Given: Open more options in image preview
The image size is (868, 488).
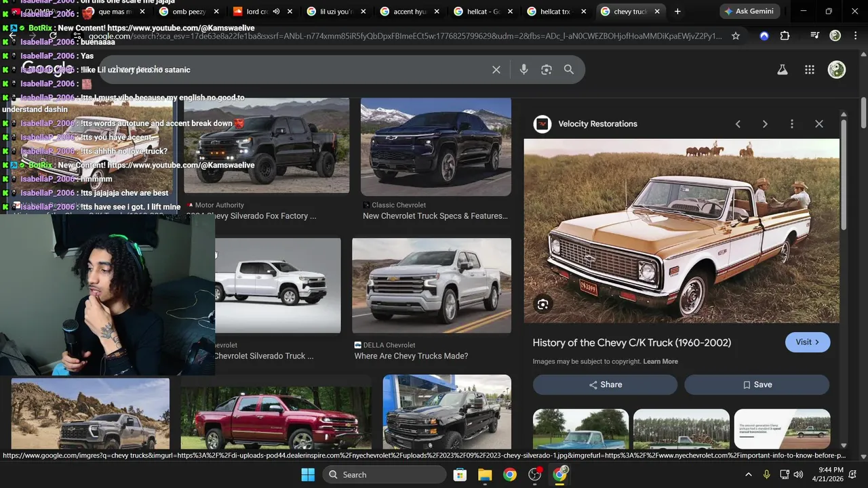Looking at the screenshot, I should pos(792,124).
